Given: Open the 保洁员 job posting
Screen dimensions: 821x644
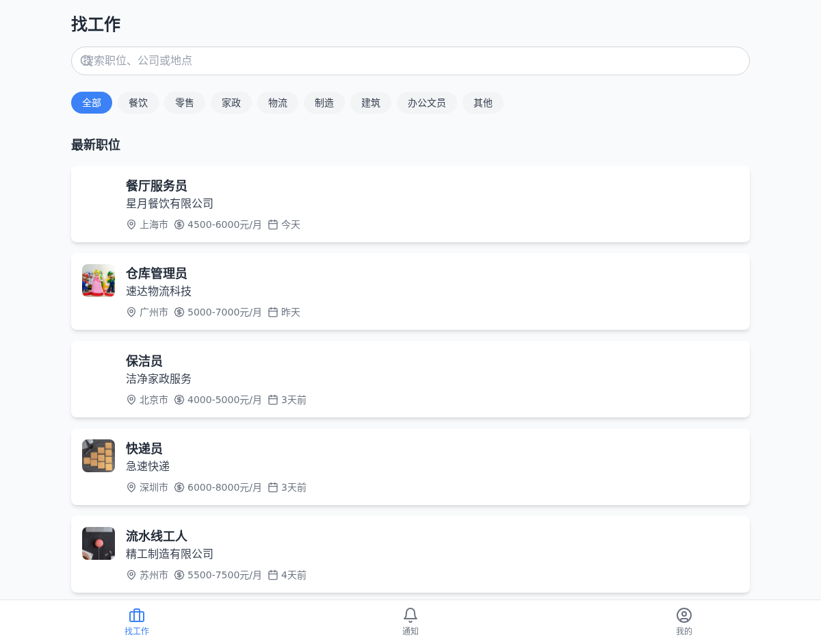Looking at the screenshot, I should click(410, 379).
